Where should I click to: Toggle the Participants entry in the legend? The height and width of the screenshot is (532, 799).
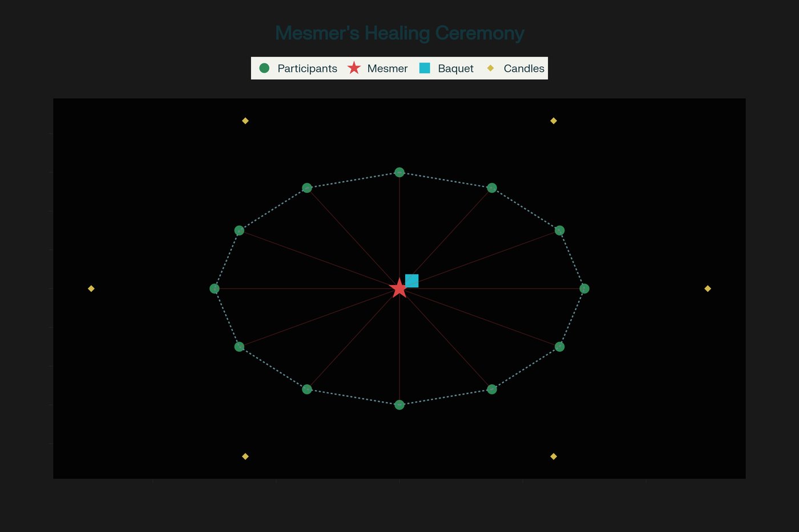pos(298,68)
